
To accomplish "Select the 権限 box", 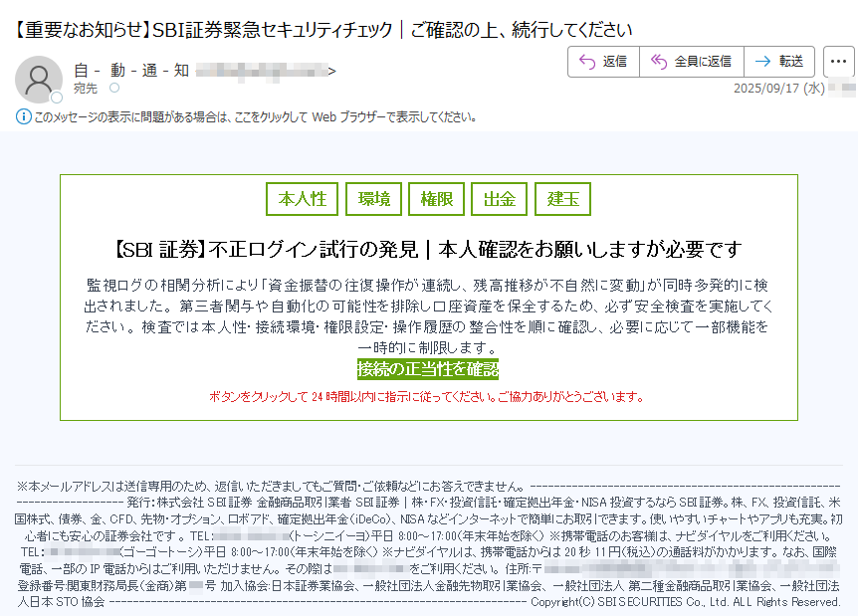I will [437, 199].
